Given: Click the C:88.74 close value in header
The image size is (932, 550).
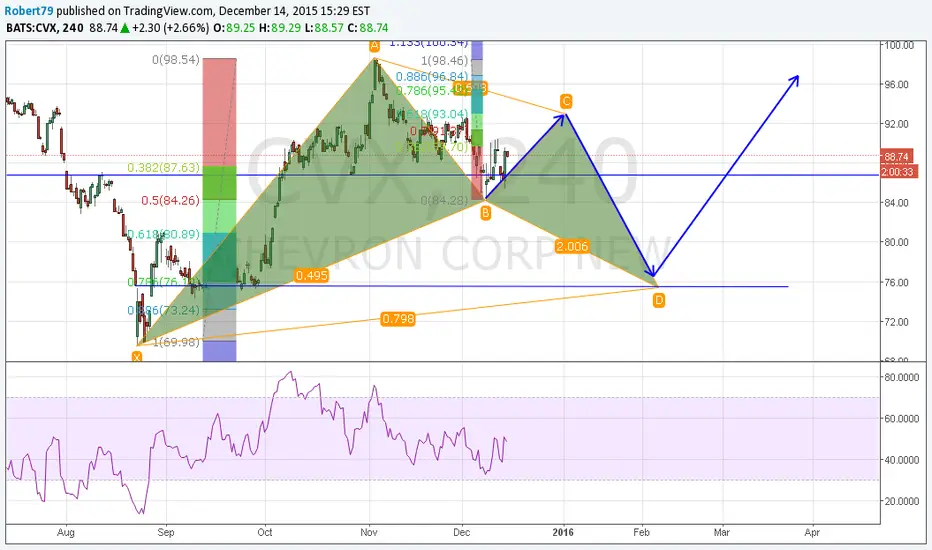Looking at the screenshot, I should [x=367, y=28].
